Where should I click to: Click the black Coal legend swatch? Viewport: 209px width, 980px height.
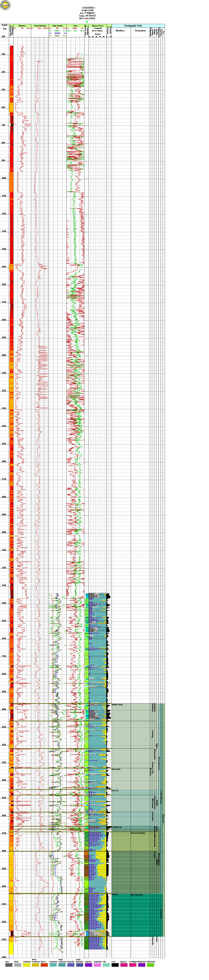point(115,965)
